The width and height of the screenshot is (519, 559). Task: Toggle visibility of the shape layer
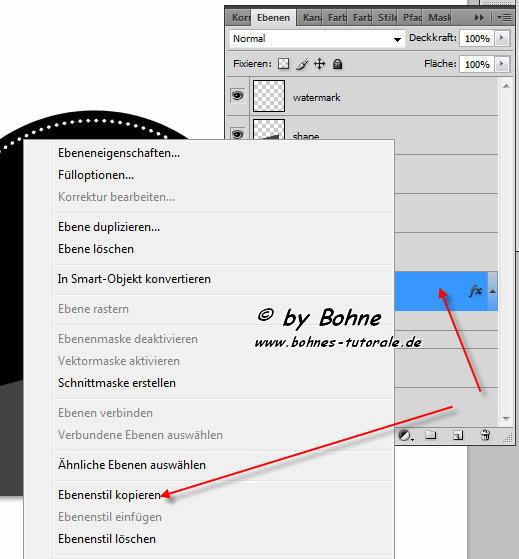(238, 134)
